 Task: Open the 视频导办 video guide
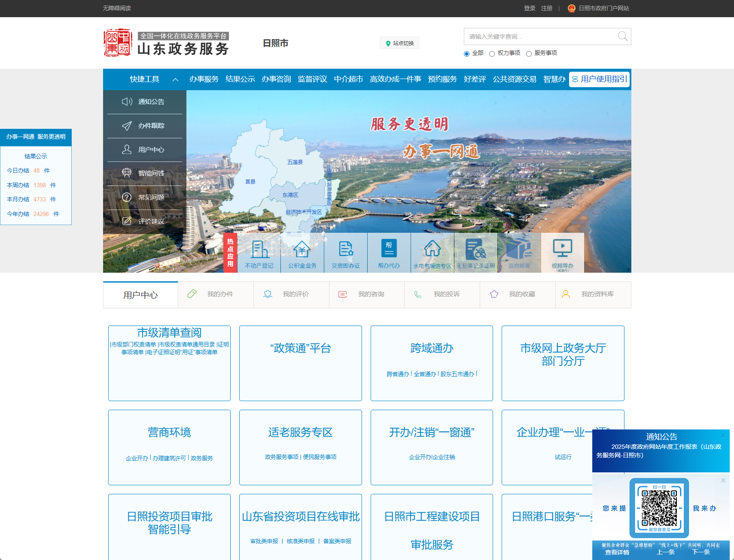tap(563, 253)
